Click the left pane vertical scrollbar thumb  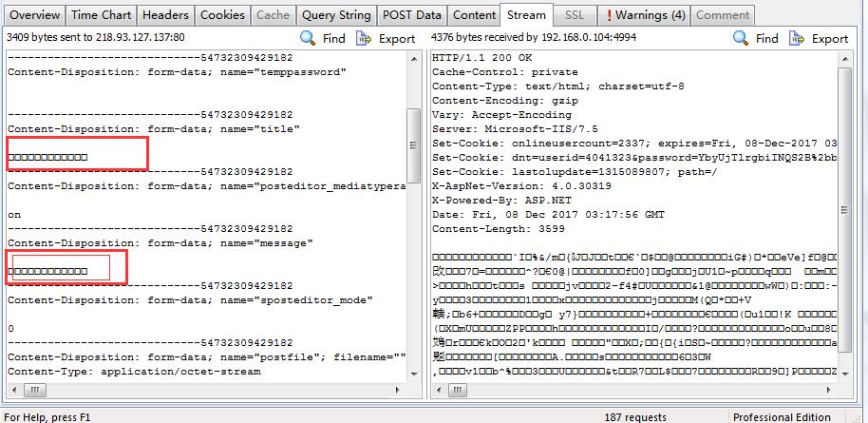click(414, 143)
